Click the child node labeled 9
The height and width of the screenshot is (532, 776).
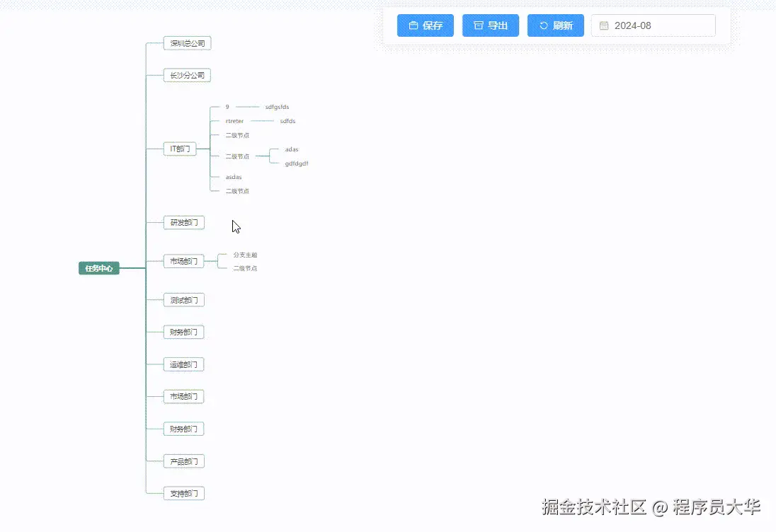coord(227,107)
